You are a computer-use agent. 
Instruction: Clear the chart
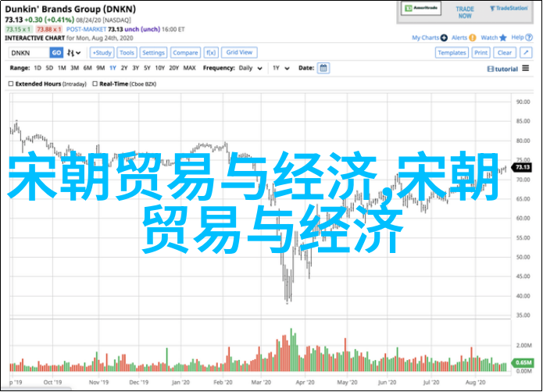coord(505,52)
